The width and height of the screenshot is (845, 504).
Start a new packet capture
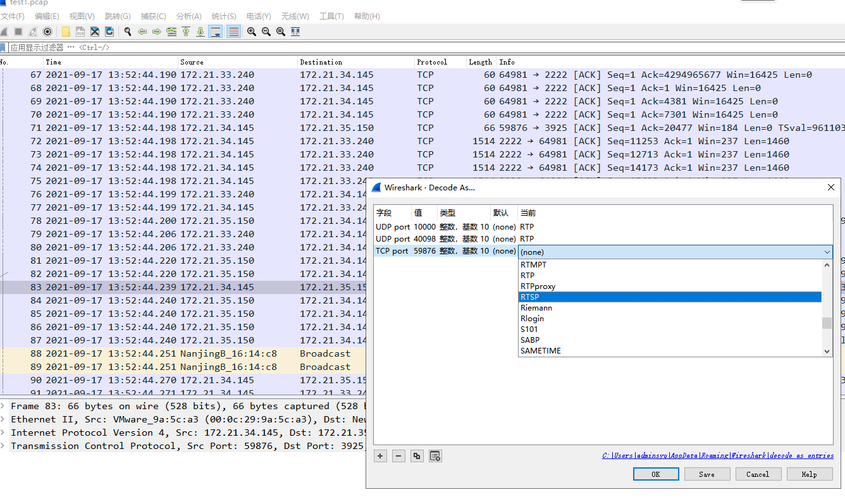click(x=6, y=32)
